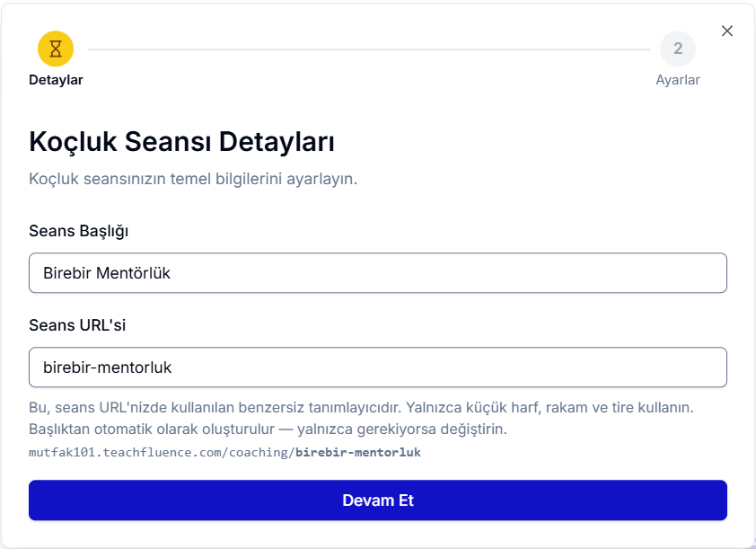The height and width of the screenshot is (549, 756).
Task: Click the Koçluk Seansı Detayları heading
Action: click(182, 142)
